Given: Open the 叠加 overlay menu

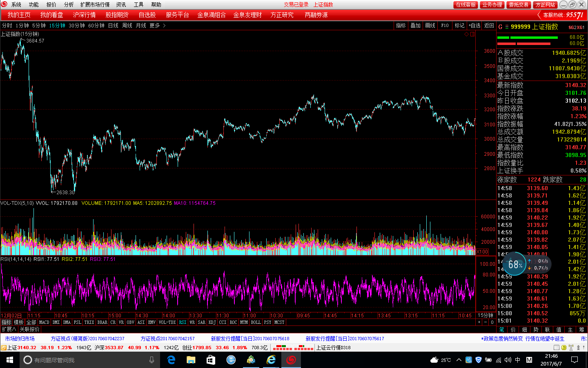Looking at the screenshot, I should (416, 25).
